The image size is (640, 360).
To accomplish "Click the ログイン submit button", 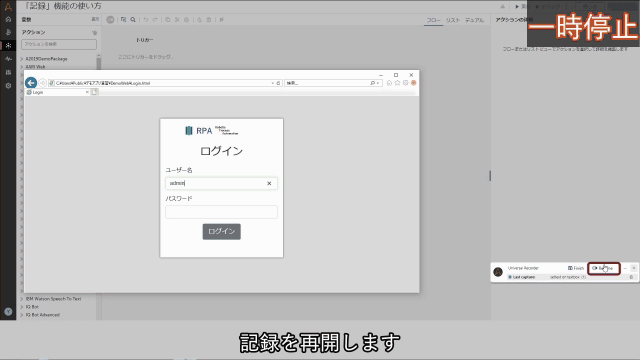I will point(222,231).
